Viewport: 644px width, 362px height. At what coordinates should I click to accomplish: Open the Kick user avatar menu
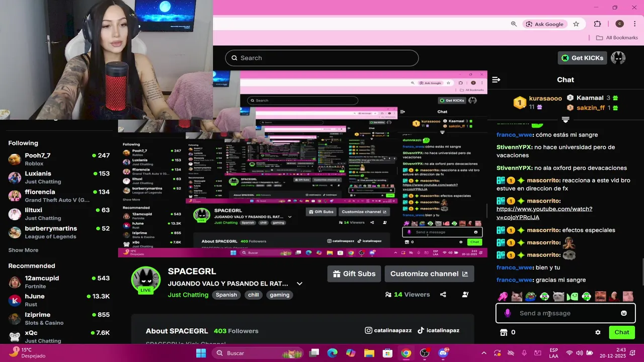pos(618,58)
